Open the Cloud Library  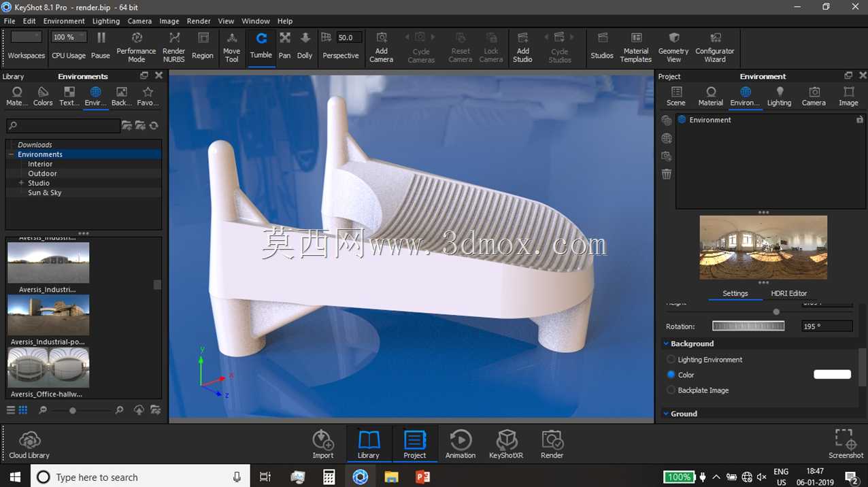click(29, 445)
